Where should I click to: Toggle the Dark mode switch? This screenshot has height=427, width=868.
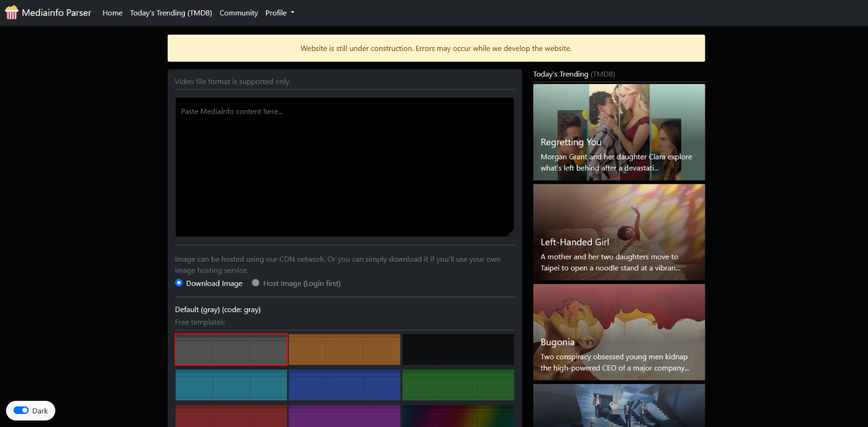(x=21, y=410)
